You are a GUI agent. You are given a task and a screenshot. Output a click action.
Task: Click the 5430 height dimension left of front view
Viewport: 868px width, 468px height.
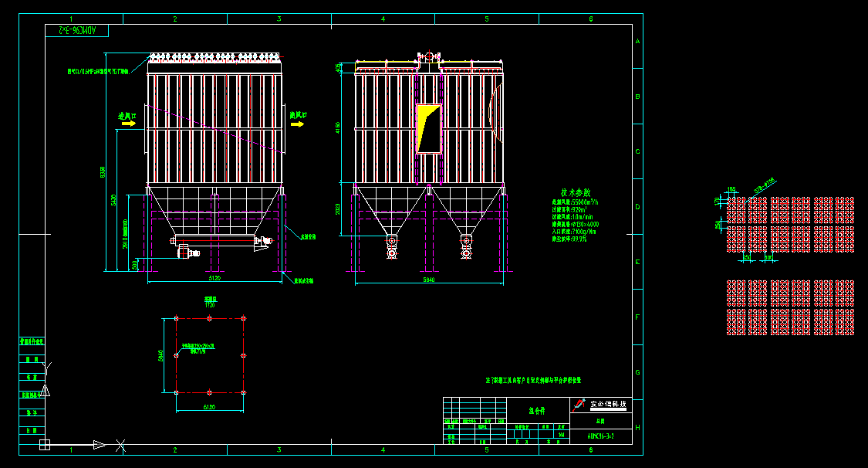pos(113,201)
